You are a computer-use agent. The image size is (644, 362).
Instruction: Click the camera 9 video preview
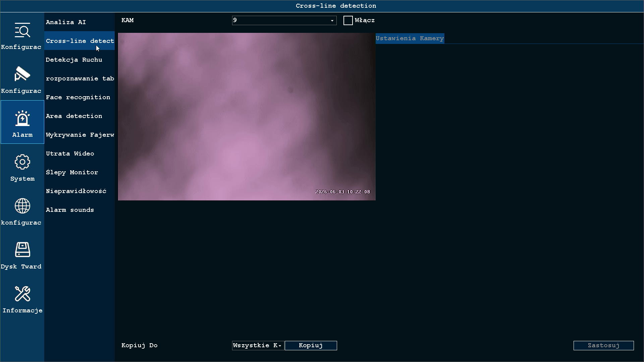pos(247,117)
